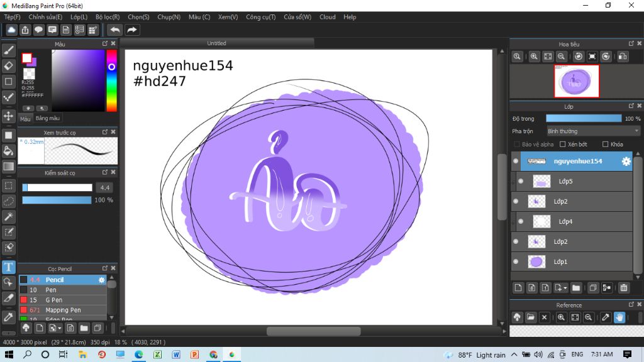Select the G Pen brush
644x362 pixels.
point(63,300)
